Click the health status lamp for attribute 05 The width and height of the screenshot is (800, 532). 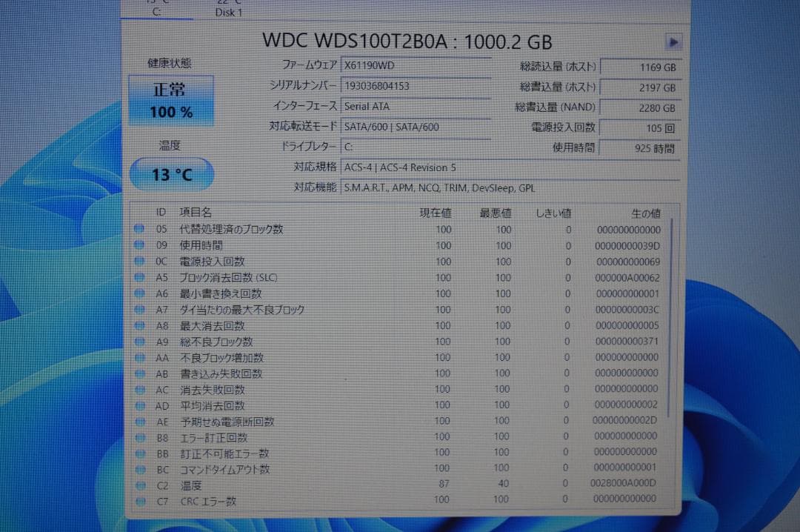pos(139,229)
